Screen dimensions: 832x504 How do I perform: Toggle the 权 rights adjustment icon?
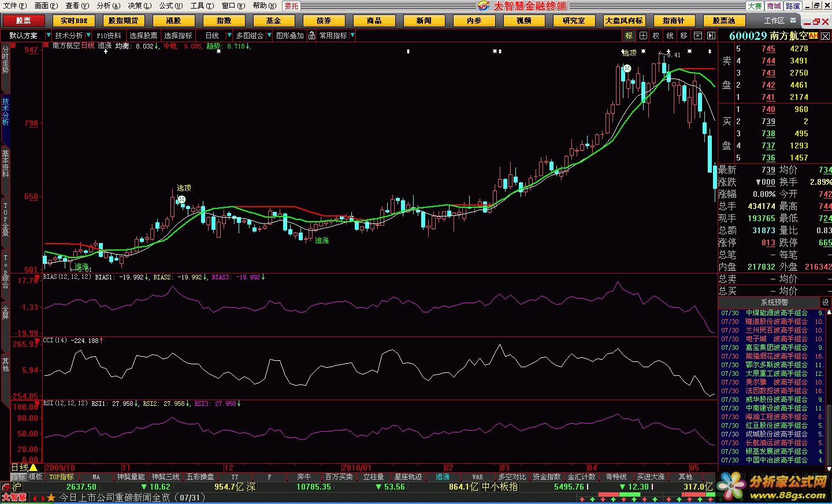tap(656, 35)
